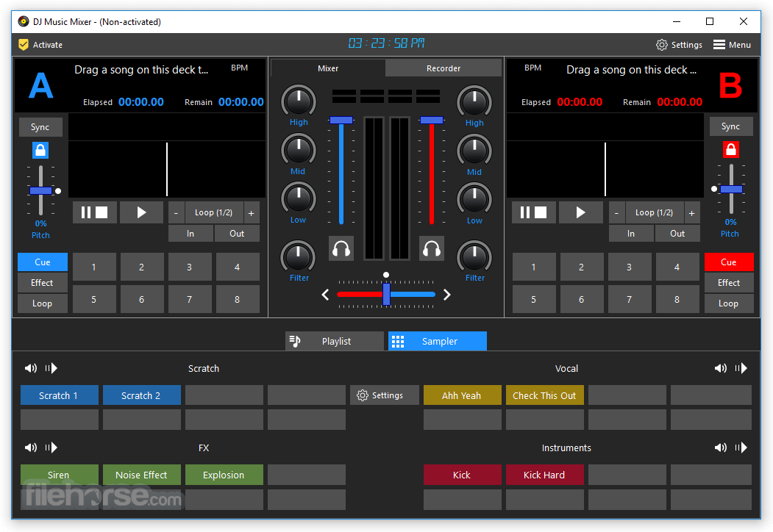Click the Scratch bank play mode icon
Image resolution: width=773 pixels, height=532 pixels.
tap(51, 368)
